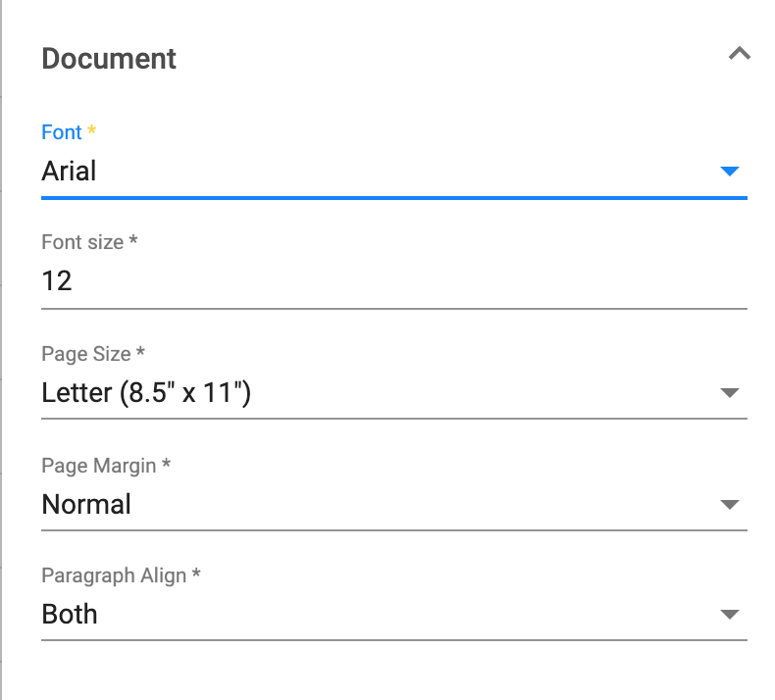775x700 pixels.
Task: Click the Page Size label
Action: (x=86, y=354)
